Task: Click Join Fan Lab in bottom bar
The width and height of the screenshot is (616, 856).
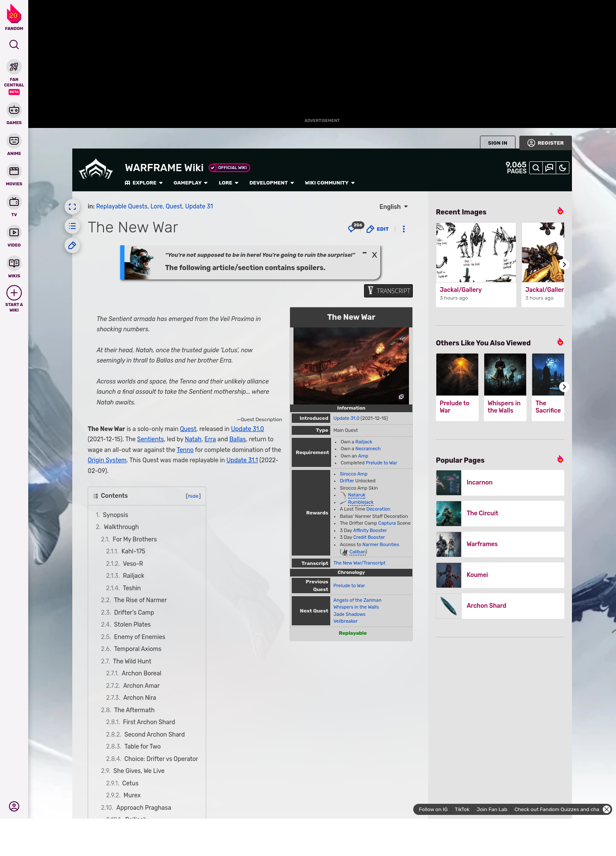Action: point(492,809)
